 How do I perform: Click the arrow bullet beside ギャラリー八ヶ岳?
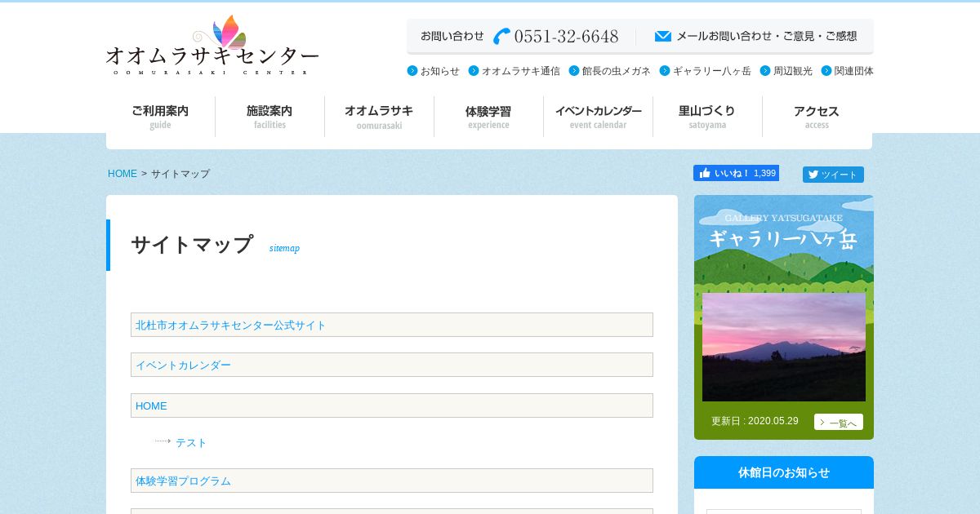coord(665,71)
